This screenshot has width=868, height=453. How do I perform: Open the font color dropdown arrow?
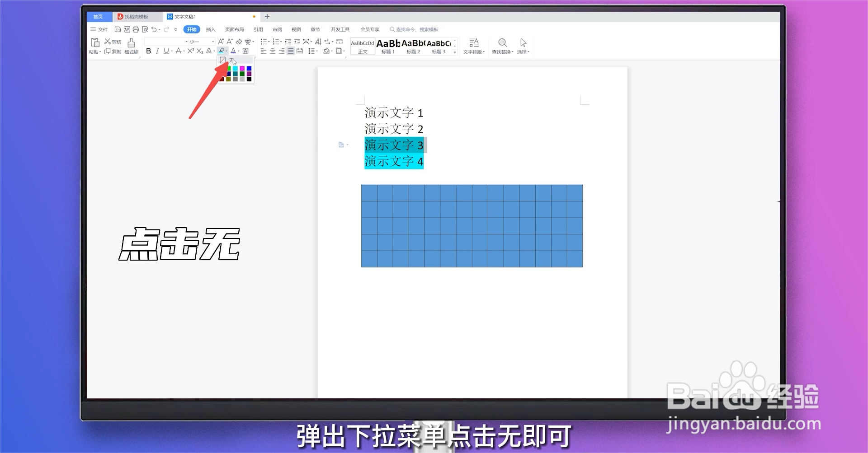coord(238,51)
